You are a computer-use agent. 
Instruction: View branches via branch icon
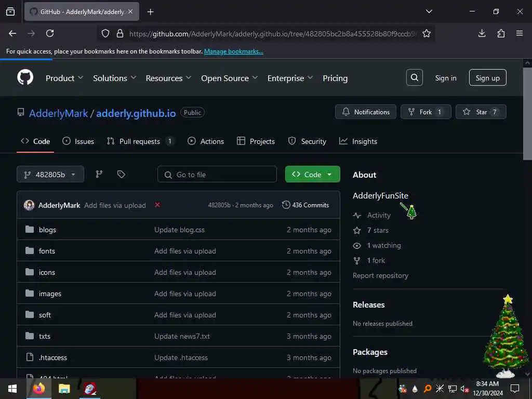(99, 174)
